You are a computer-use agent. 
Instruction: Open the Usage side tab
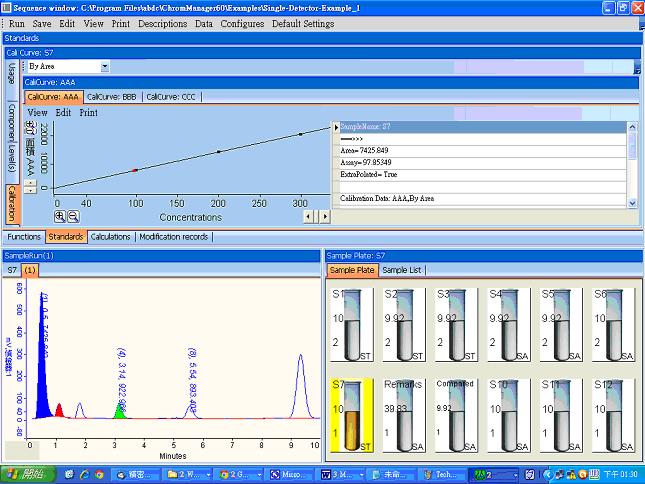(x=12, y=73)
